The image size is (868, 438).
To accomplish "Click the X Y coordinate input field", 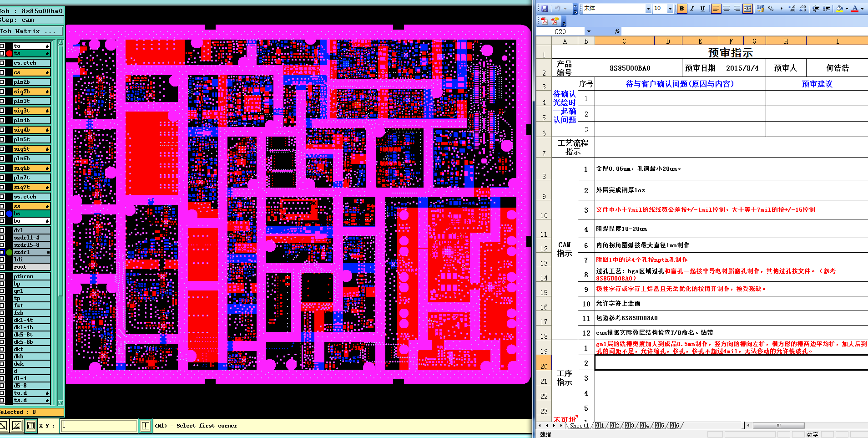I will (x=99, y=426).
